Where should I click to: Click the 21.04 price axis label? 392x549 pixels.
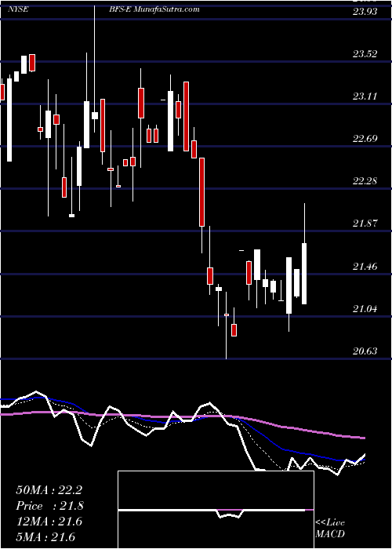[365, 309]
